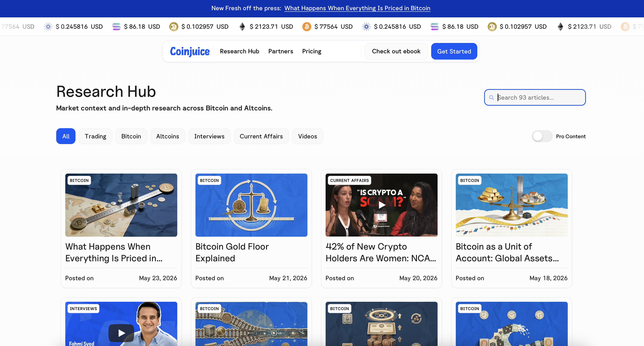This screenshot has height=346, width=644.
Task: Go to the Partners page
Action: 281,51
